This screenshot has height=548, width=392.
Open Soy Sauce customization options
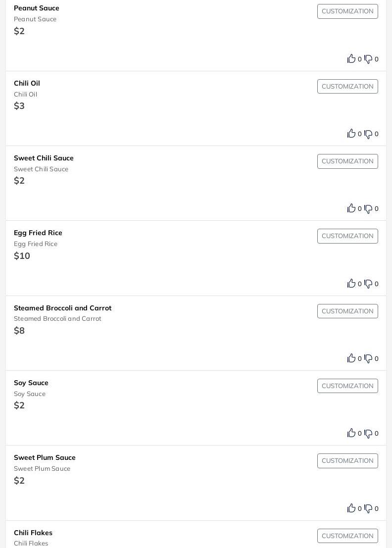click(x=347, y=386)
